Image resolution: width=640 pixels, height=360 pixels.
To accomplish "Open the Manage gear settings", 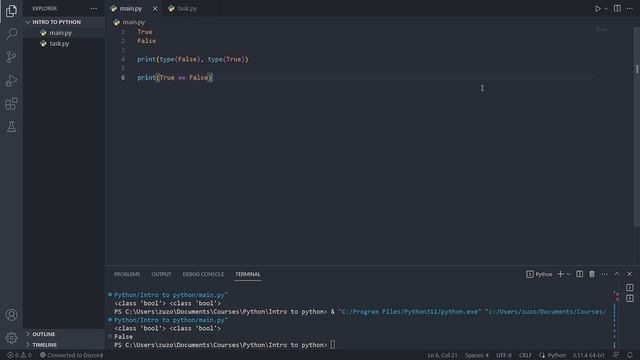I will pyautogui.click(x=11, y=338).
